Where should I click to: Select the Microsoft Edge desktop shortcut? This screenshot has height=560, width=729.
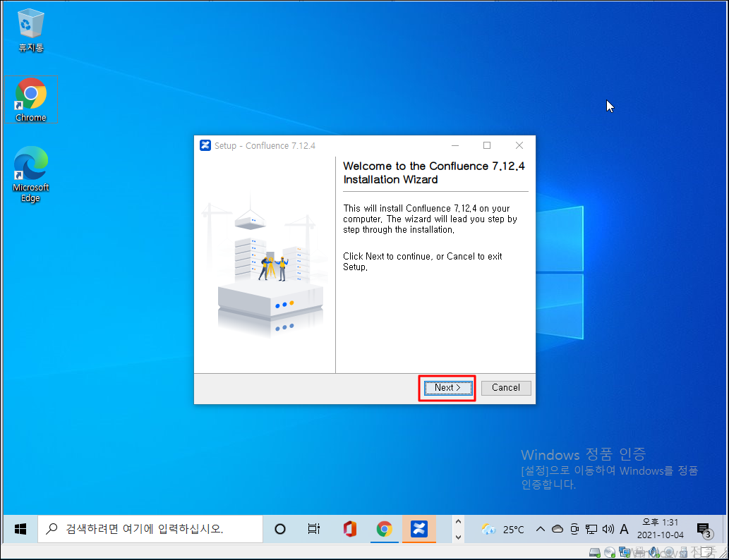30,174
